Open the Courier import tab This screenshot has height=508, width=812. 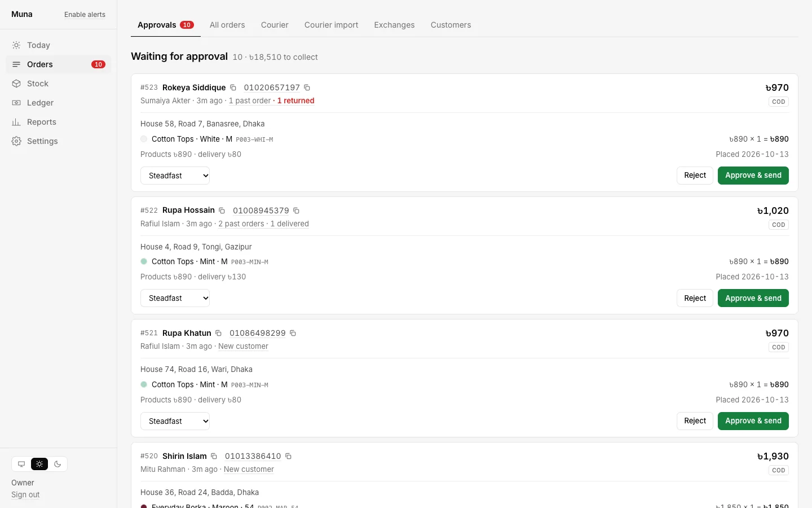pyautogui.click(x=331, y=25)
